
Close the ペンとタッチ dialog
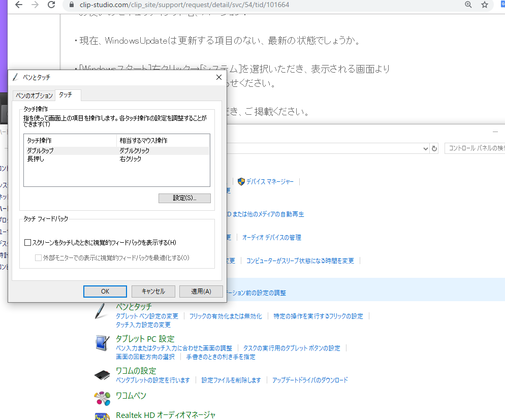[x=219, y=77]
